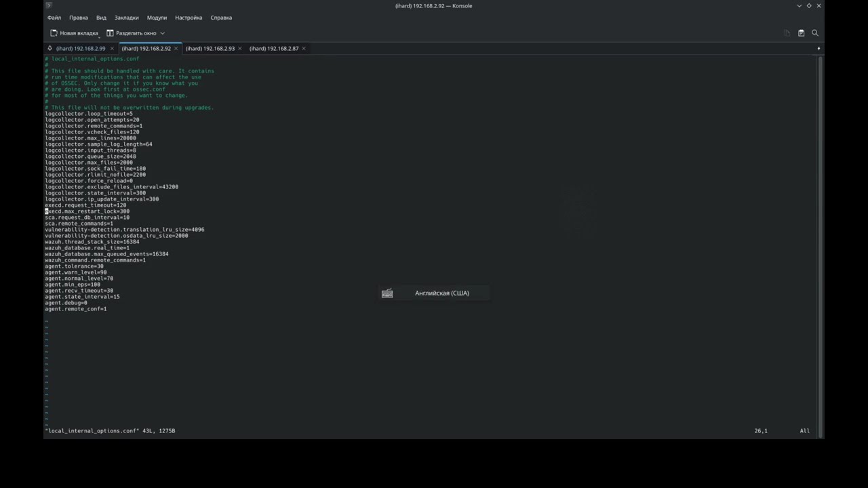Click the line agent.tolerance=30

click(x=74, y=266)
